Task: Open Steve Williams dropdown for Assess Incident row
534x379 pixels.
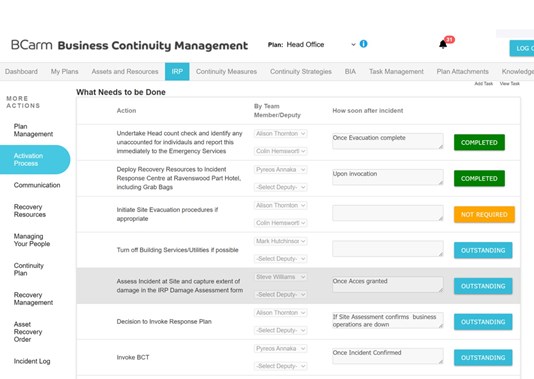Action: click(281, 277)
